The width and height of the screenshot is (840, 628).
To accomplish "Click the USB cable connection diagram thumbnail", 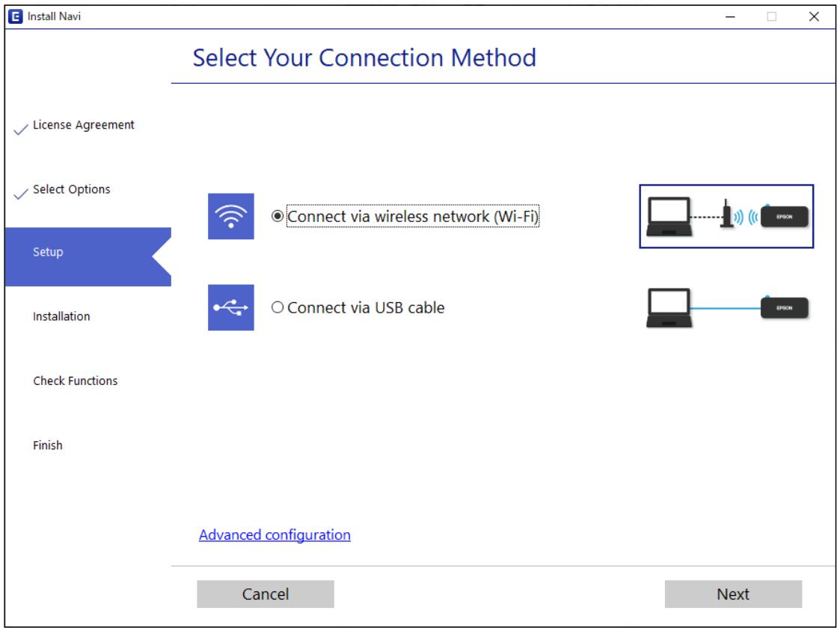I will [727, 308].
